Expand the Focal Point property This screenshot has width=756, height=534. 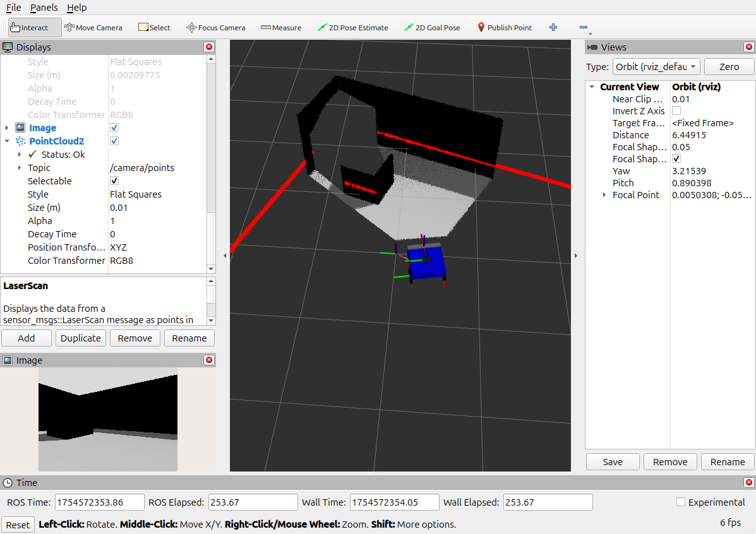(x=604, y=195)
